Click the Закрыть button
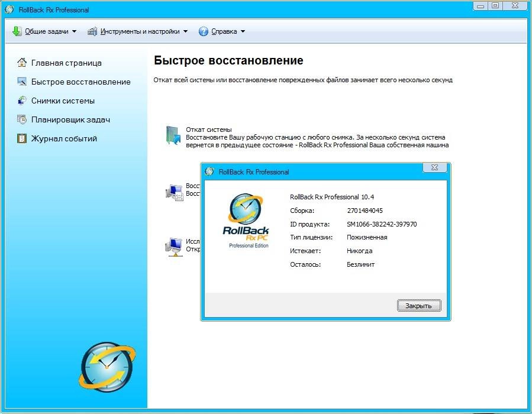Screen dimensions: 532x414 pos(419,306)
